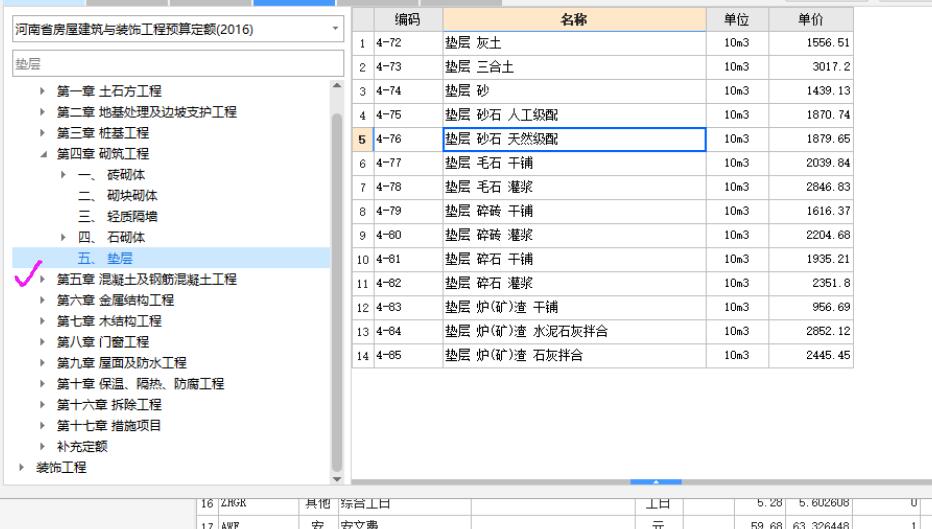The image size is (932, 529).
Task: Select 五、垫层 tree item
Action: coord(105,258)
